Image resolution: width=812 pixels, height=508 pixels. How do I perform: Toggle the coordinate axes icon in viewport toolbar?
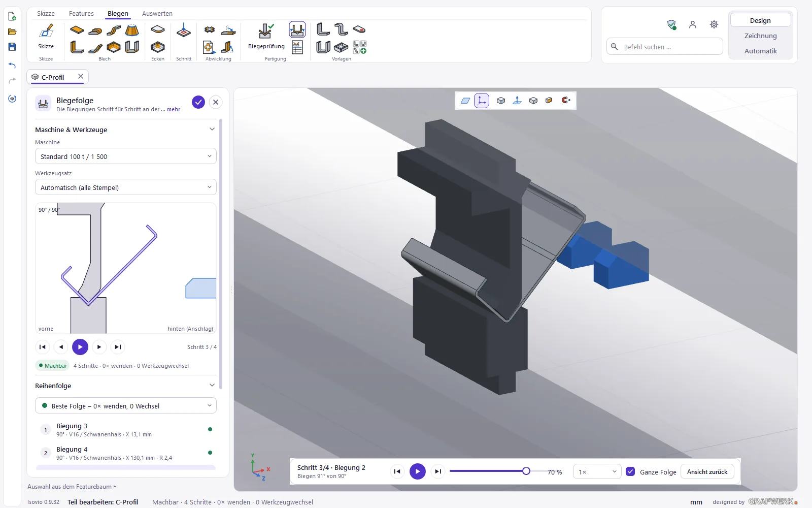[482, 101]
